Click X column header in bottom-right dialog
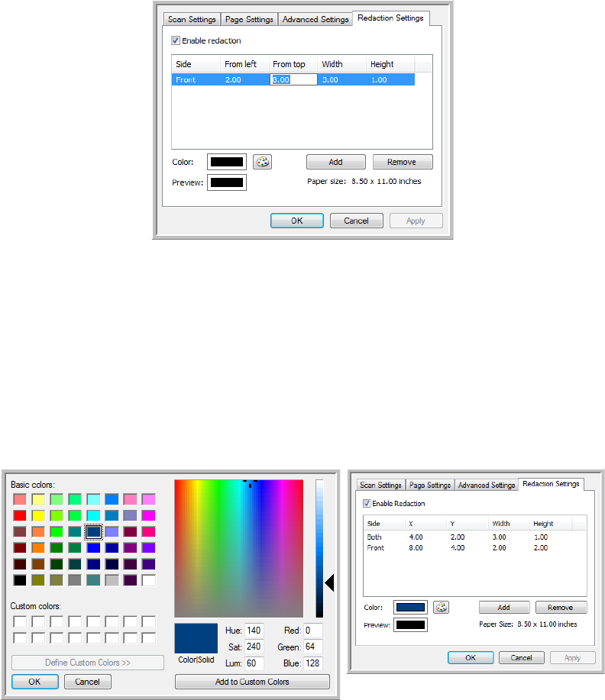The image size is (605, 700). pos(425,523)
